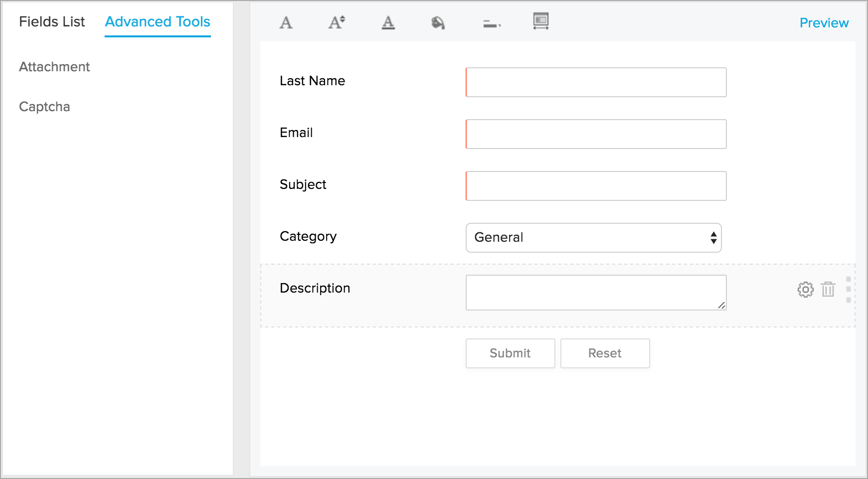Click the Preview link
This screenshot has height=479, width=868.
(824, 23)
